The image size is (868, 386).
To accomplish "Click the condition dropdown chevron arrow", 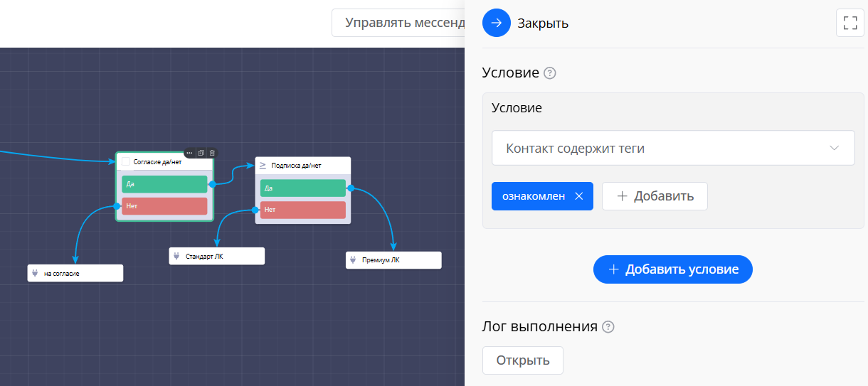I will coord(835,149).
